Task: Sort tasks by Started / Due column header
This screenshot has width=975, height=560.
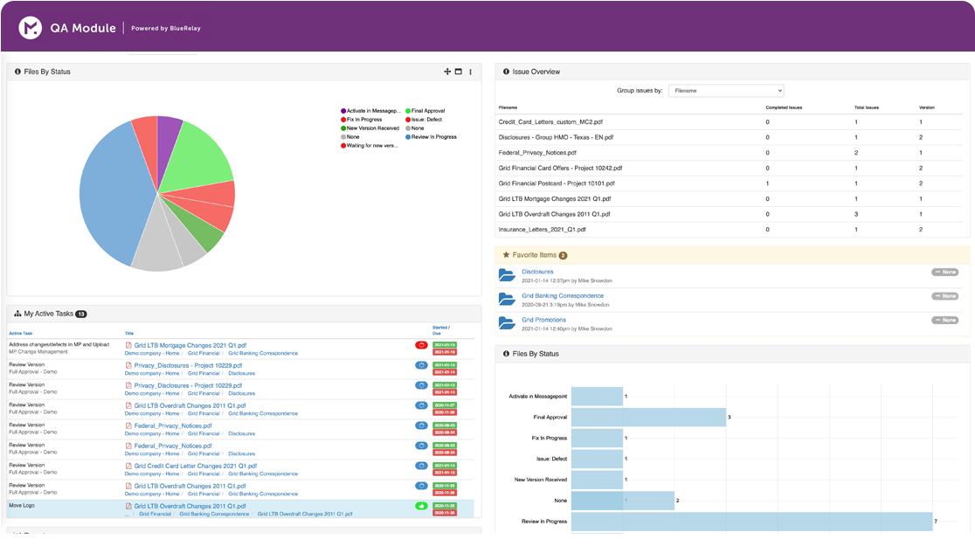Action: pyautogui.click(x=441, y=330)
